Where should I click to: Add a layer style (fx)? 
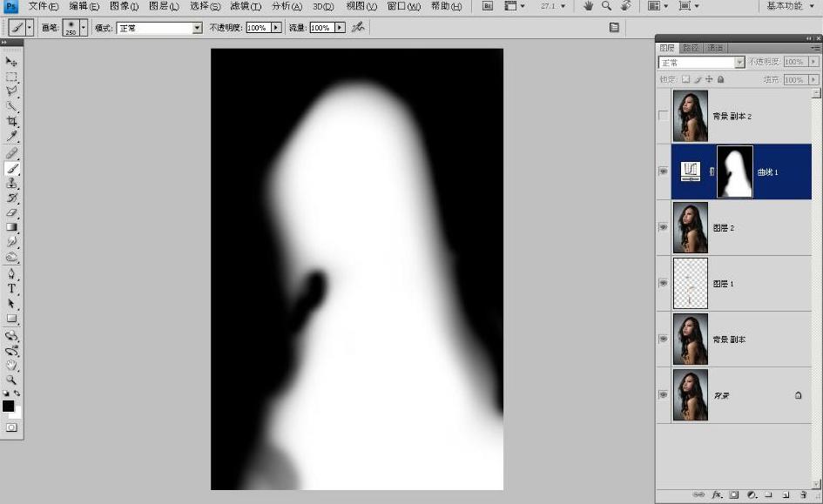717,494
